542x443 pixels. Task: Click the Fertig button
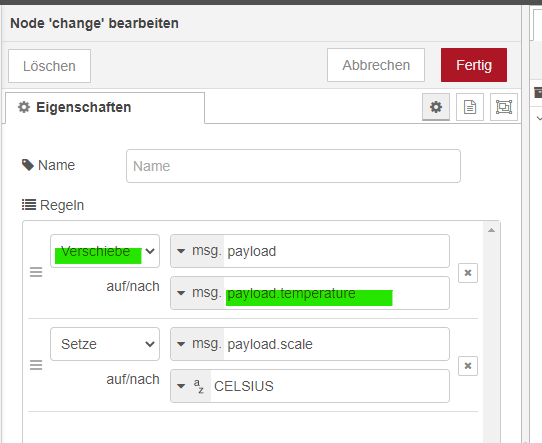click(474, 65)
